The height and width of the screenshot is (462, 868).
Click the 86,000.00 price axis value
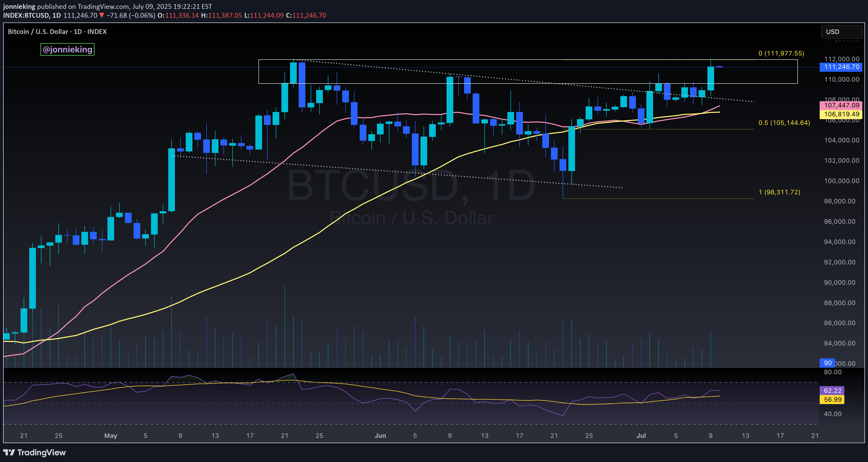(840, 323)
